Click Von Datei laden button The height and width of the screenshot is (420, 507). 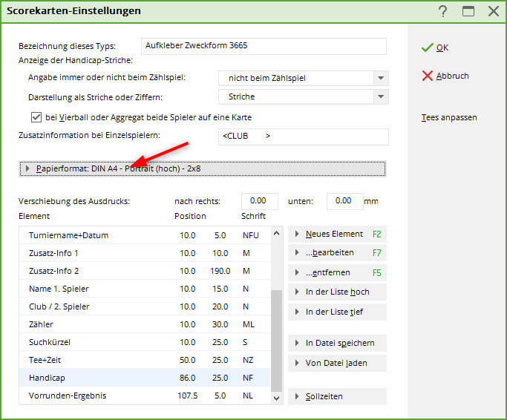337,363
